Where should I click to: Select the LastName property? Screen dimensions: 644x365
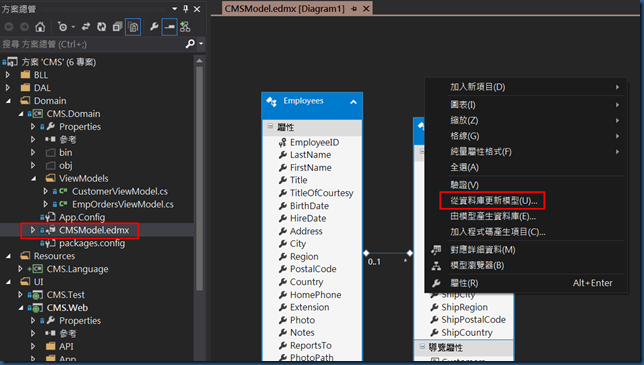tap(310, 155)
